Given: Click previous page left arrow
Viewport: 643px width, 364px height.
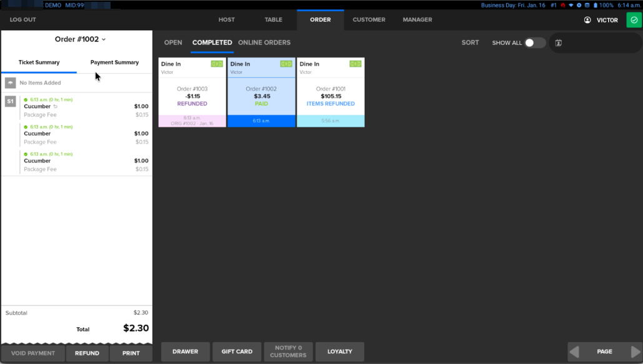Looking at the screenshot, I should (574, 352).
